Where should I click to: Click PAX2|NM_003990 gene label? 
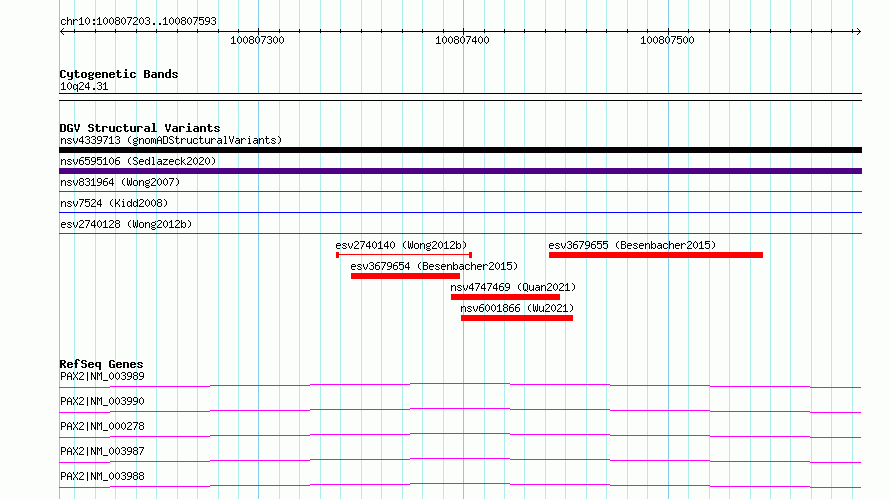click(x=102, y=401)
